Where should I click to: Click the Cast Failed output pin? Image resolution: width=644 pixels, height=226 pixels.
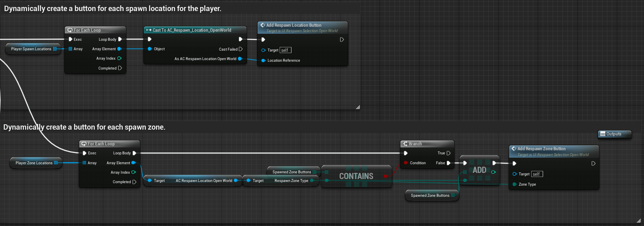pos(241,49)
